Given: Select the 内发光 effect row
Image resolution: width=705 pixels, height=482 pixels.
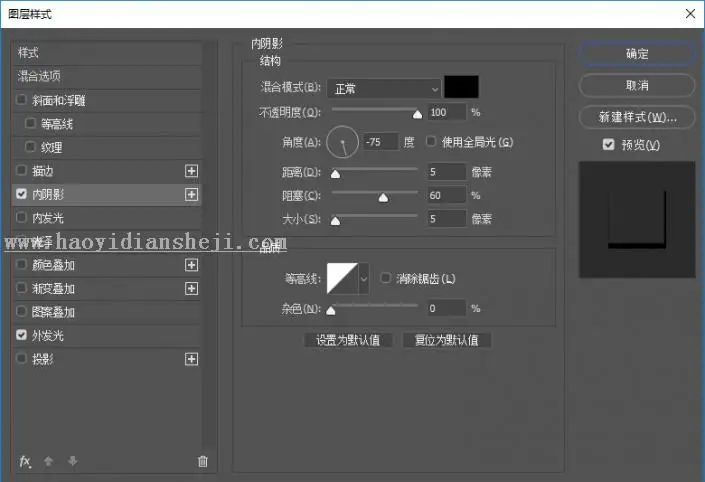Looking at the screenshot, I should point(107,218).
